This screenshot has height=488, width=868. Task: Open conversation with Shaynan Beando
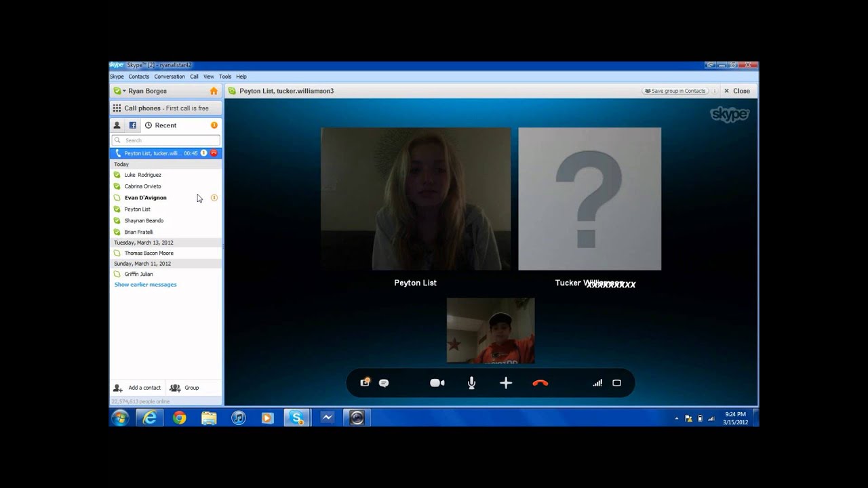pos(165,221)
